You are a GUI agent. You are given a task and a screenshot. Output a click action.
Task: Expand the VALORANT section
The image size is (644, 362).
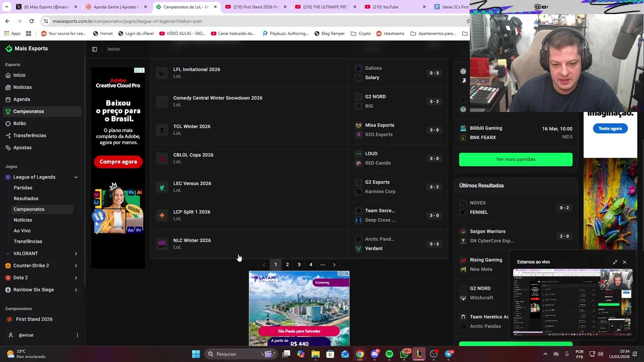point(76,253)
